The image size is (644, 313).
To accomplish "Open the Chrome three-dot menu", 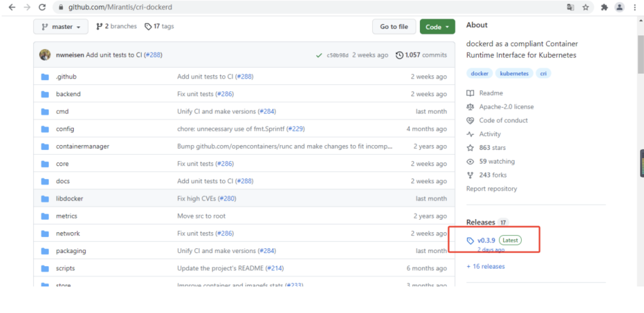I will tap(635, 7).
